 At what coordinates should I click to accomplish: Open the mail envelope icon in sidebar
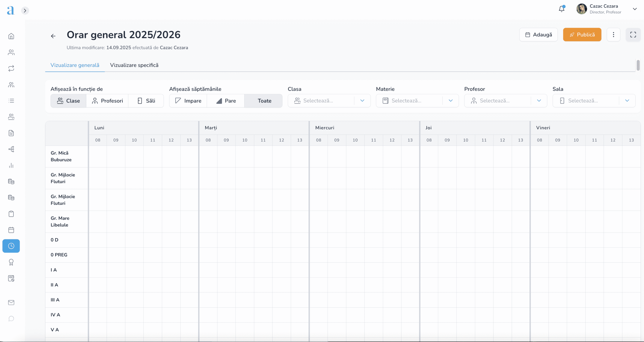pyautogui.click(x=11, y=302)
